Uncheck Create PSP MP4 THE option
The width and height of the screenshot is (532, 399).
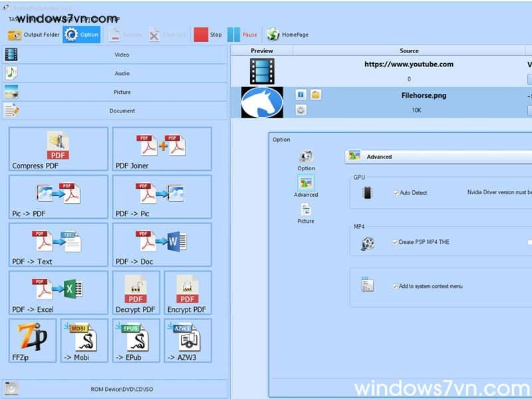coord(396,242)
